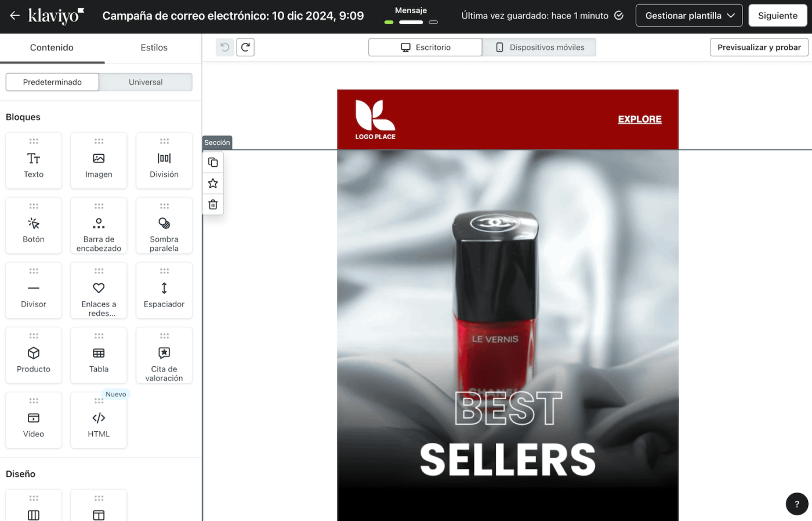
Task: Click the campaign title text
Action: pos(233,16)
